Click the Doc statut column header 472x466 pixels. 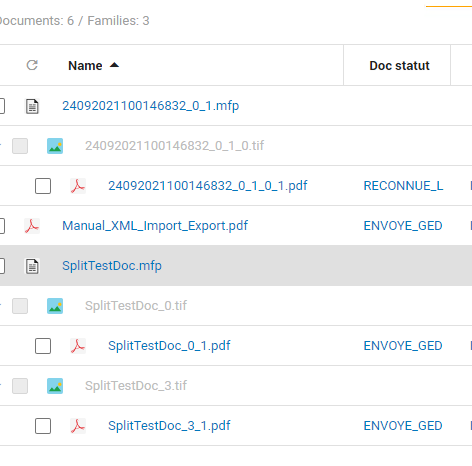point(399,66)
